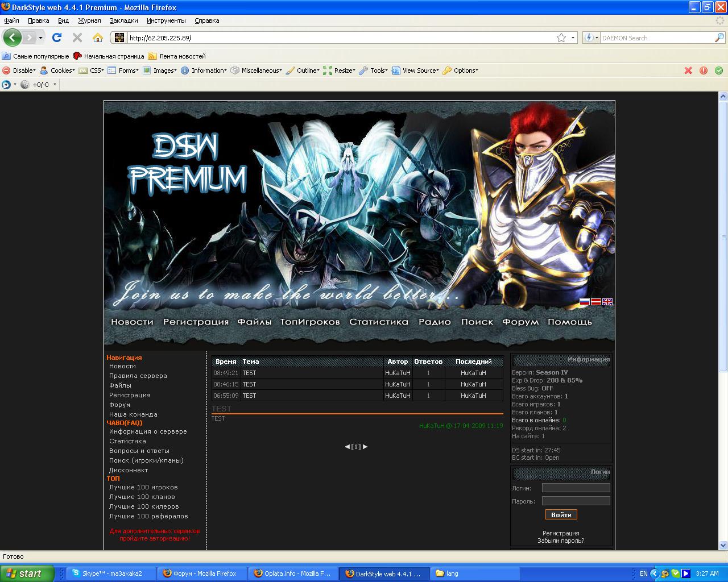
Task: Switch the site language to Russian flag
Action: (584, 302)
